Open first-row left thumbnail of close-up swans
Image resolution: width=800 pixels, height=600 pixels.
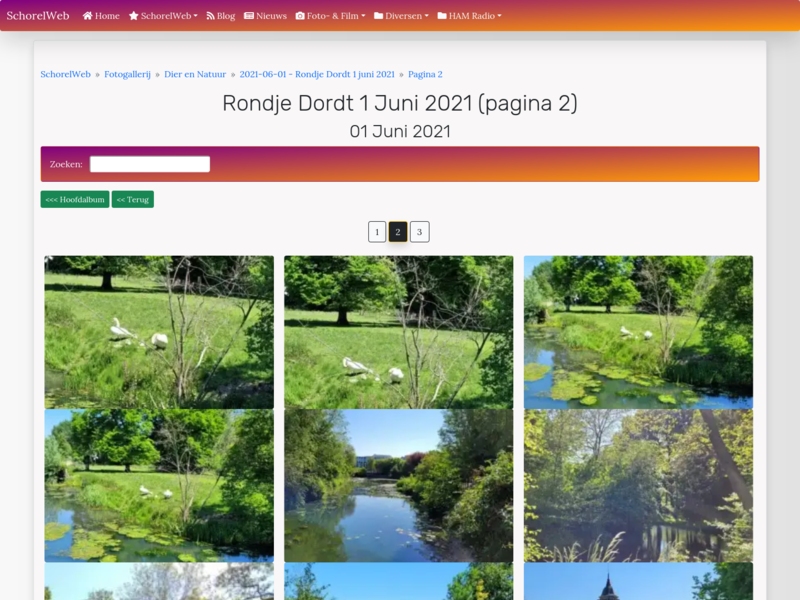click(x=159, y=332)
